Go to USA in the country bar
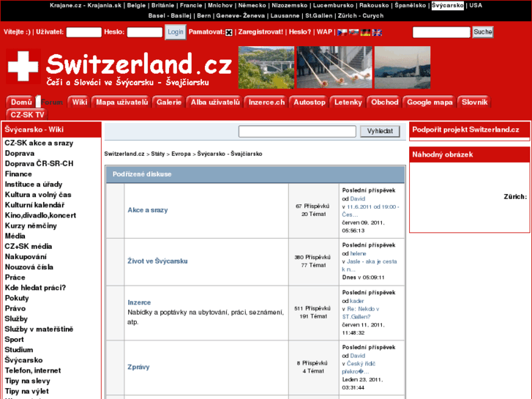The height and width of the screenshot is (399, 532). click(x=476, y=5)
